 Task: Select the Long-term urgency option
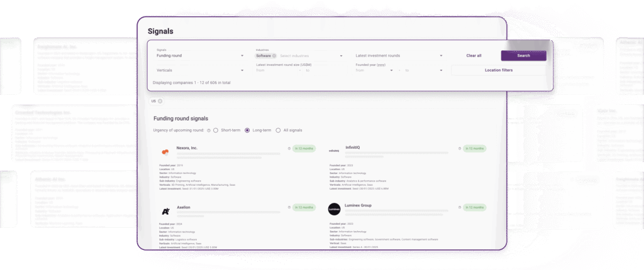247,130
